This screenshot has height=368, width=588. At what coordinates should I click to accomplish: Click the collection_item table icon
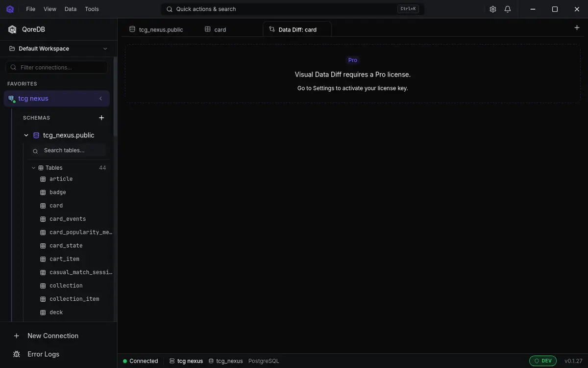43,299
